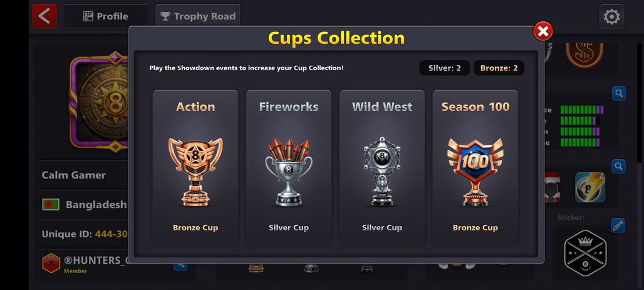Select the Action bronze cup card
Image resolution: width=644 pixels, height=290 pixels.
point(195,168)
